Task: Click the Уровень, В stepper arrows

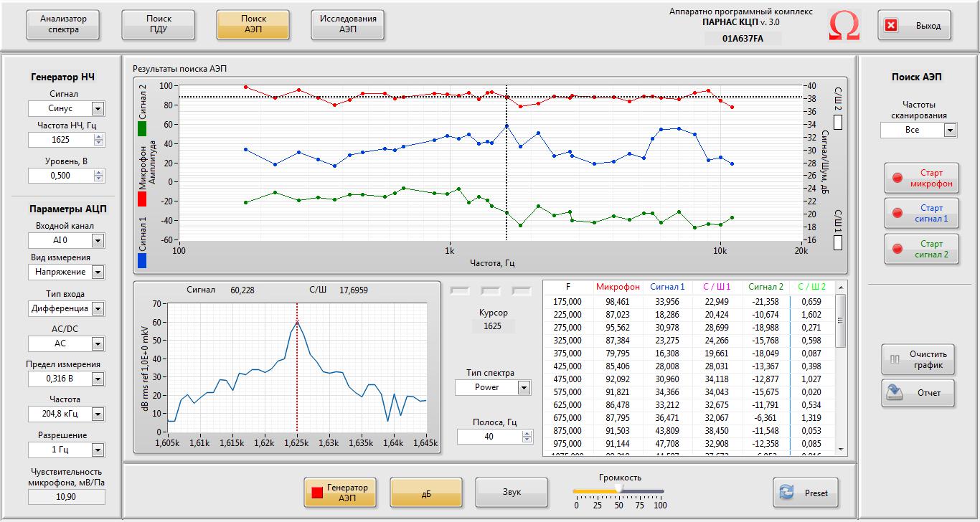Action: click(99, 176)
